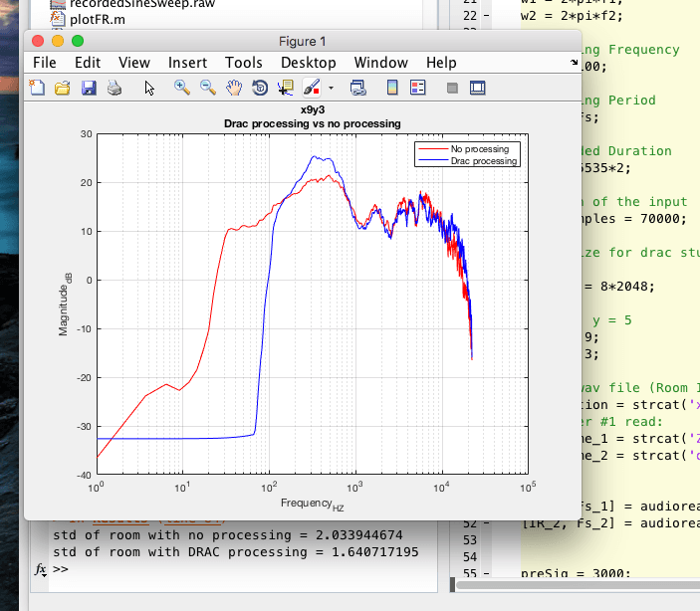Select the Pan hand tool
Image resolution: width=700 pixels, height=611 pixels.
click(233, 88)
